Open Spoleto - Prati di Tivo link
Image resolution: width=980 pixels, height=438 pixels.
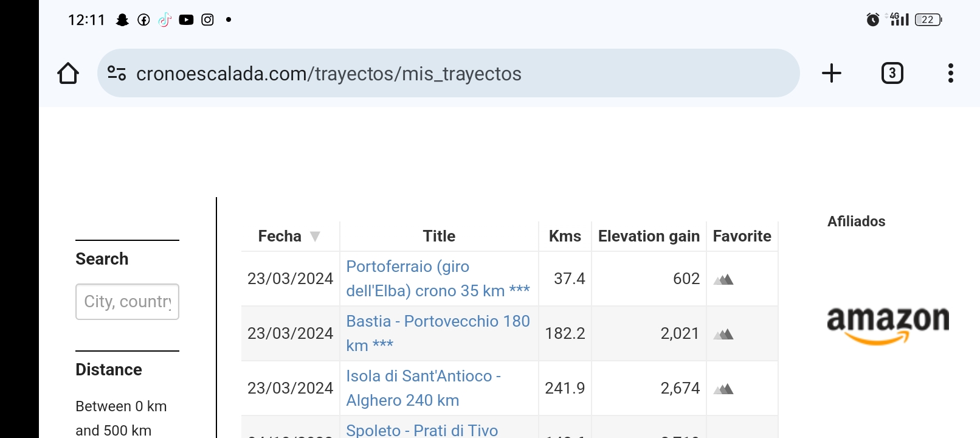pyautogui.click(x=422, y=430)
